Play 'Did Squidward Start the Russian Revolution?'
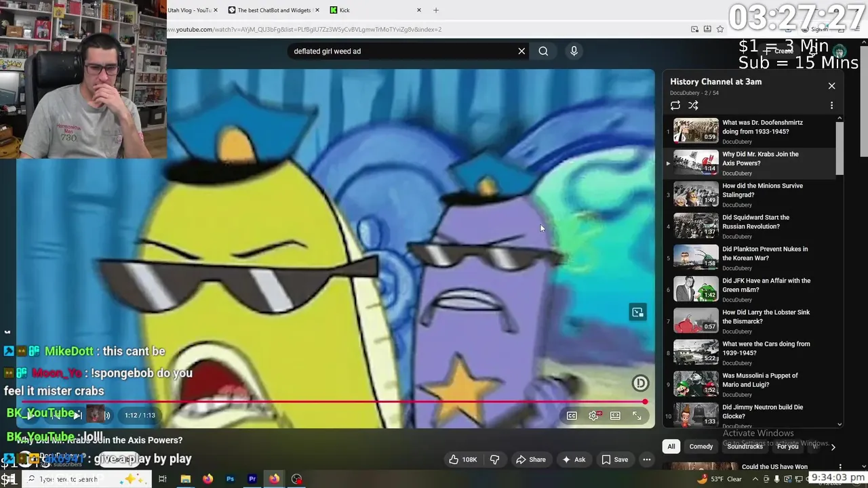The width and height of the screenshot is (868, 488). 750,226
